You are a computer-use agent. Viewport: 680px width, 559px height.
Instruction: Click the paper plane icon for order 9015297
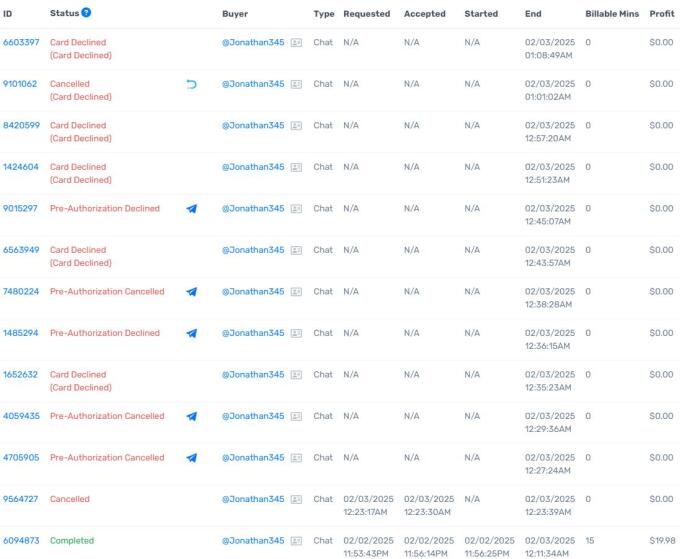[192, 209]
